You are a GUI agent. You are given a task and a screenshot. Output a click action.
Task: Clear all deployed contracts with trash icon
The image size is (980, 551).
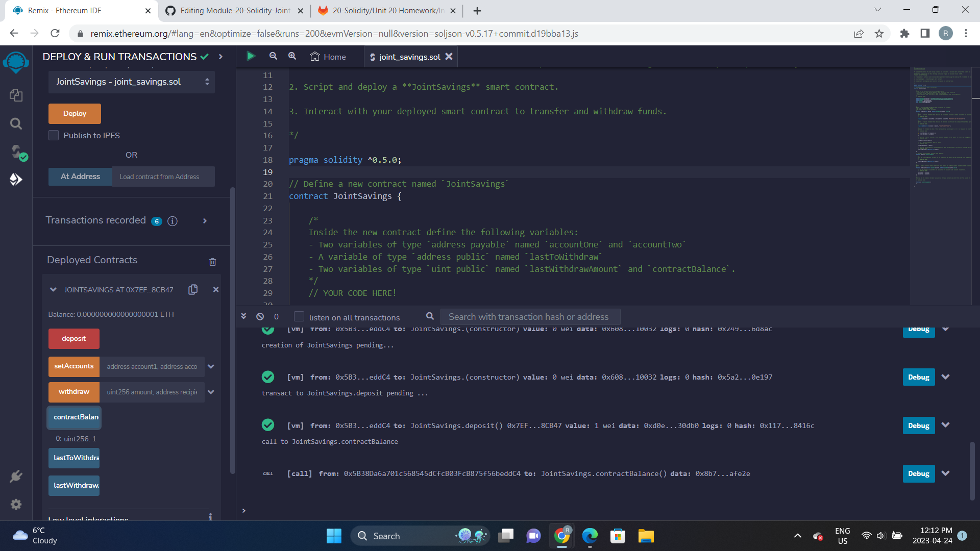click(213, 262)
